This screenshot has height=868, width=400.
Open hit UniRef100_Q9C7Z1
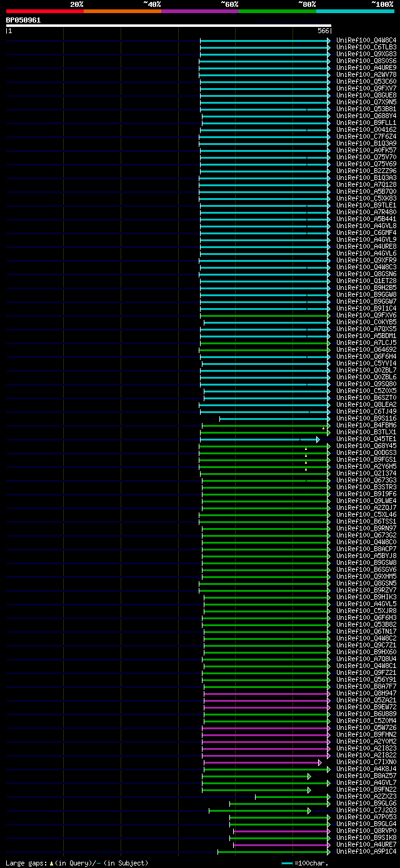pos(366,645)
